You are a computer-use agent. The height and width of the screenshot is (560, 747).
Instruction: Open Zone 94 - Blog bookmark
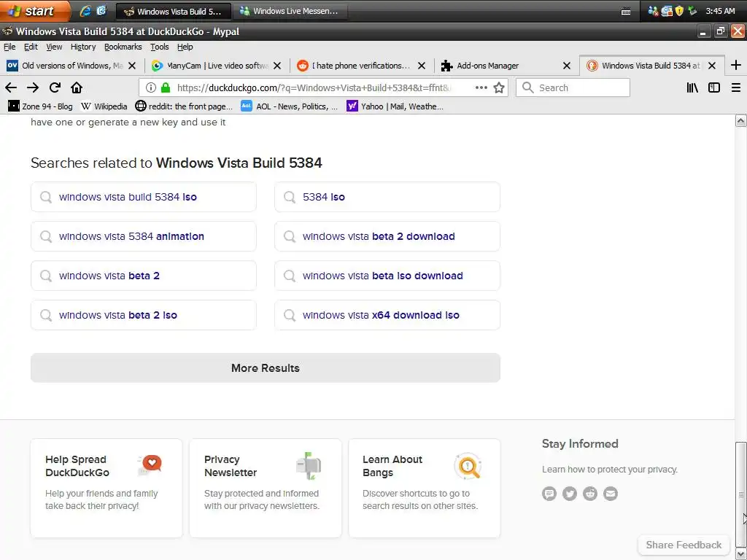pos(40,106)
